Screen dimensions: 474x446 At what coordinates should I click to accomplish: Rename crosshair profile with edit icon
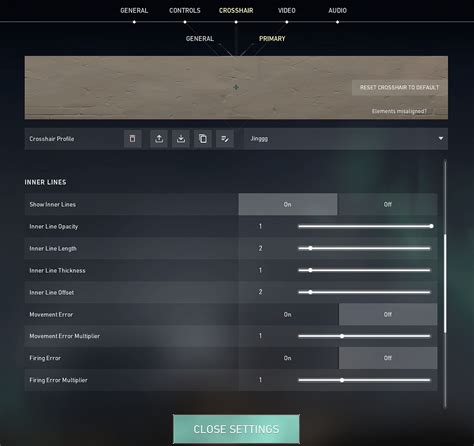[225, 139]
